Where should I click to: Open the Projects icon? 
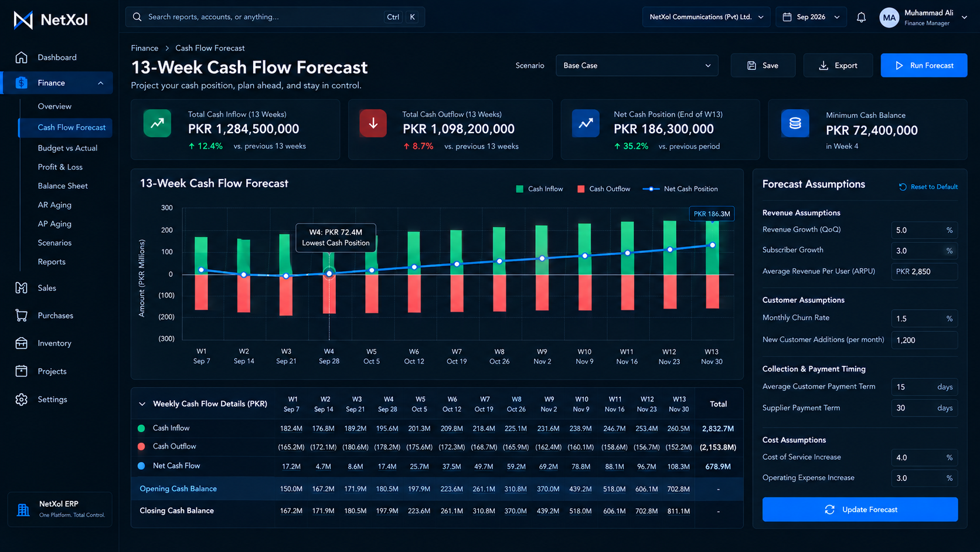coord(22,371)
